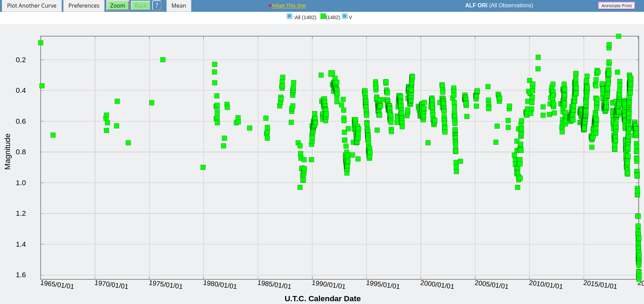Activate the Zoom button
The image size is (644, 304).
[117, 6]
